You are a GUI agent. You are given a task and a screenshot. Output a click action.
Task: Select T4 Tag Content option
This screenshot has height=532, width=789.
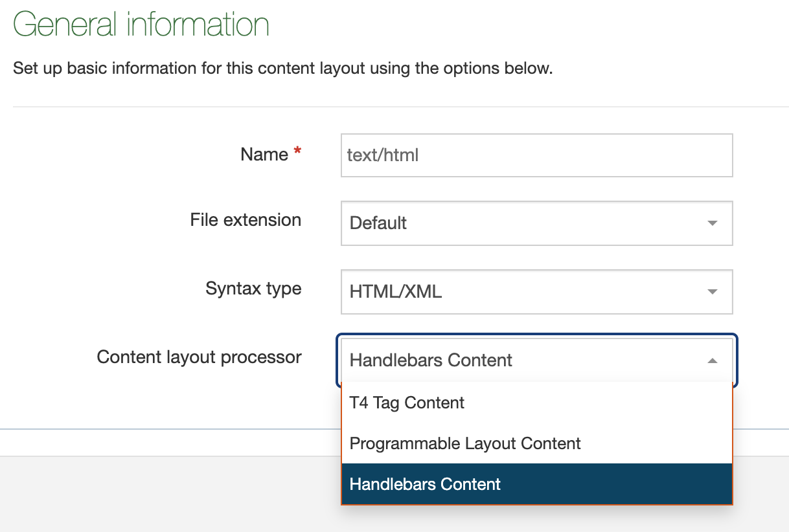click(x=407, y=403)
